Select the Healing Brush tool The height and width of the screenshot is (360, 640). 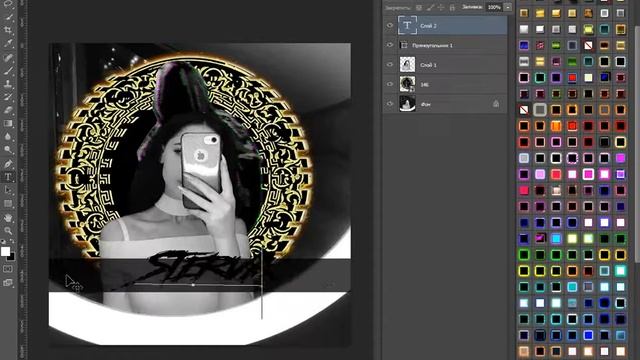(x=8, y=57)
